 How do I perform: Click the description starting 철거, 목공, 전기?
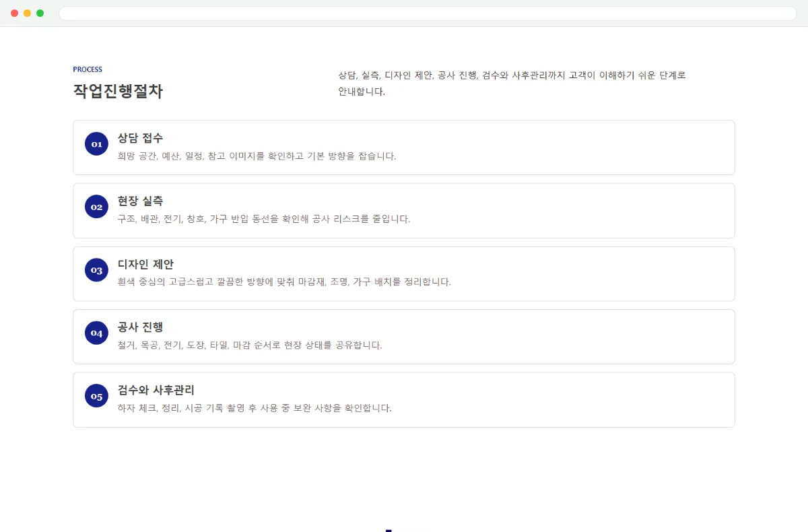click(250, 345)
